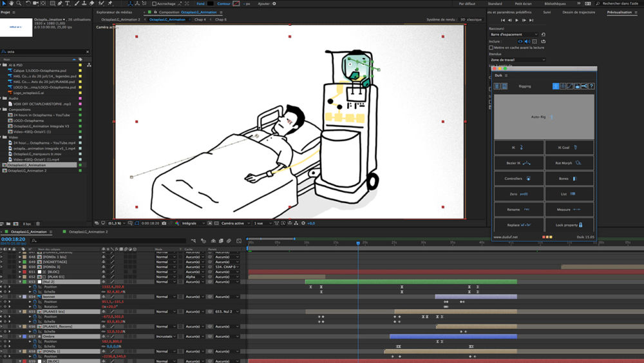Image resolution: width=644 pixels, height=363 pixels.
Task: Switch to Chap 4 composition tab
Action: pyautogui.click(x=200, y=19)
